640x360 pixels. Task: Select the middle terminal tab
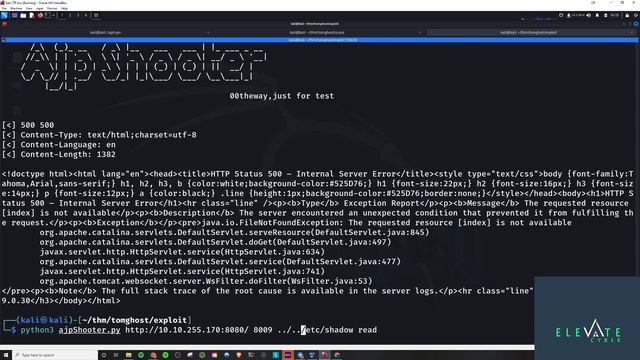point(317,32)
